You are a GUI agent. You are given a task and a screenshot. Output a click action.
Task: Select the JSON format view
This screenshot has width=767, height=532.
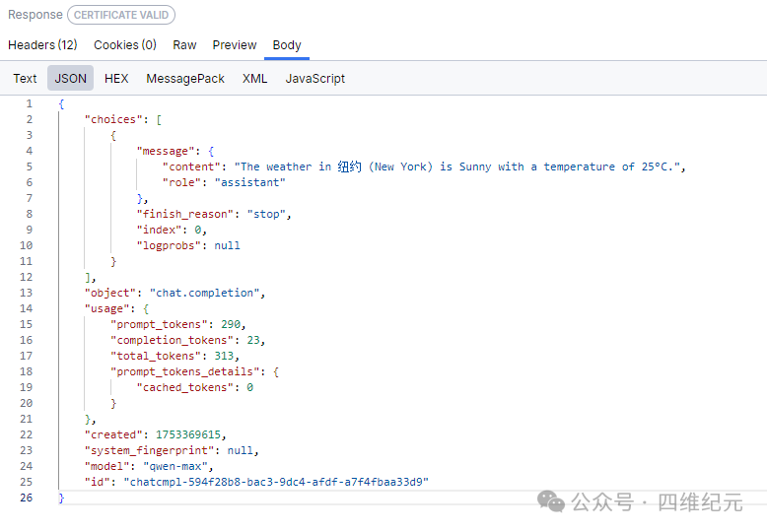click(x=70, y=78)
